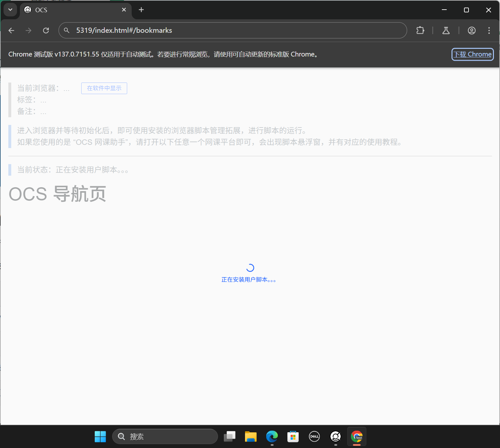This screenshot has width=500, height=448.
Task: Close the OCS browser tab
Action: [124, 10]
